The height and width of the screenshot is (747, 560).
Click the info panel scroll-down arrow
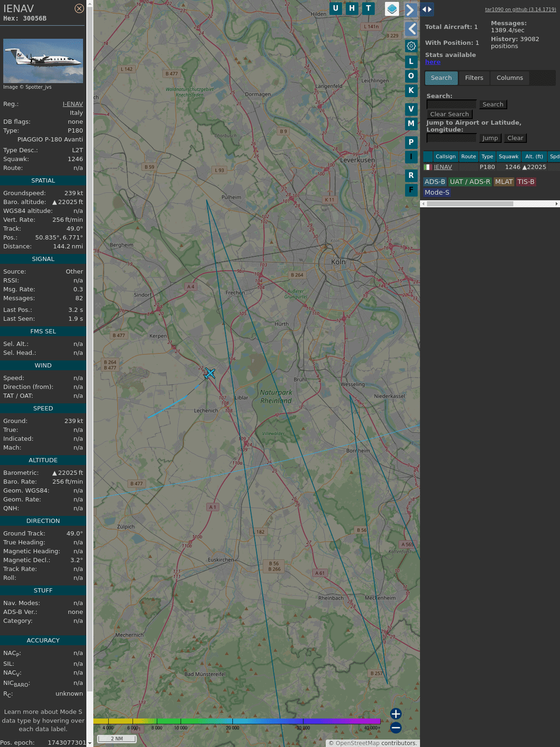(x=90, y=743)
